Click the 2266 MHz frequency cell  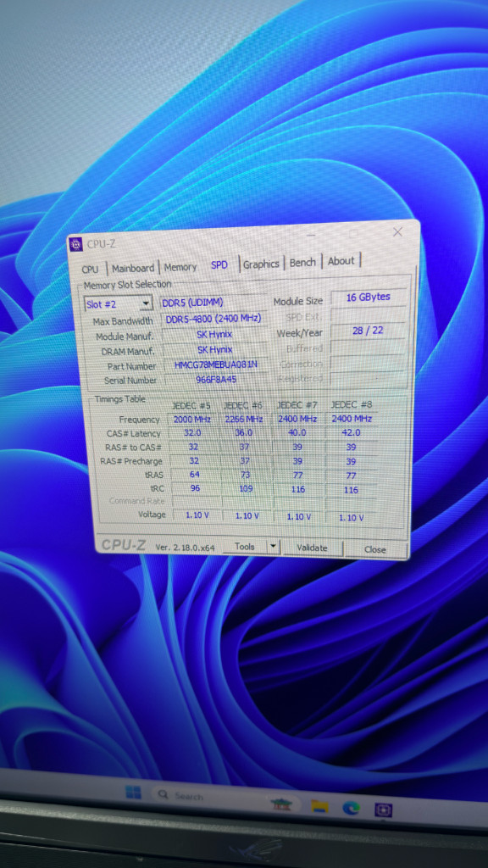(x=243, y=419)
